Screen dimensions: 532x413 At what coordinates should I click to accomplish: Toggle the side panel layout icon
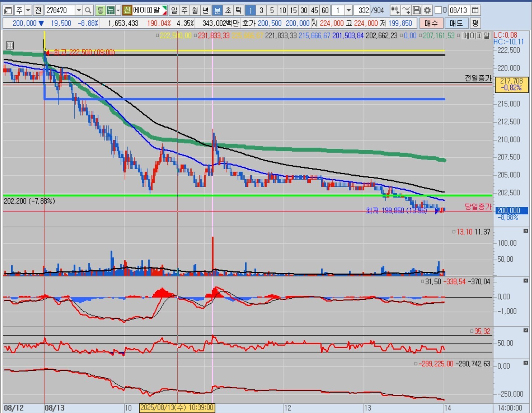(x=8, y=10)
